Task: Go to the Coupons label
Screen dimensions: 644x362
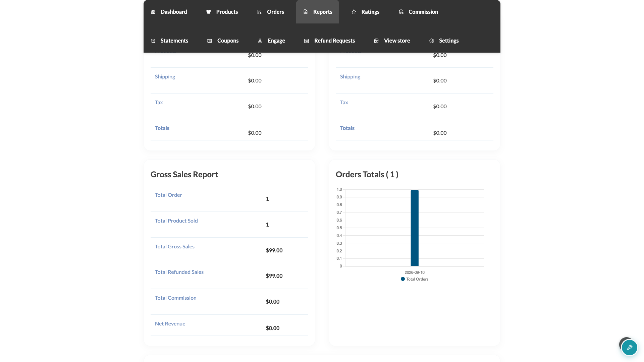Action: coord(228,41)
